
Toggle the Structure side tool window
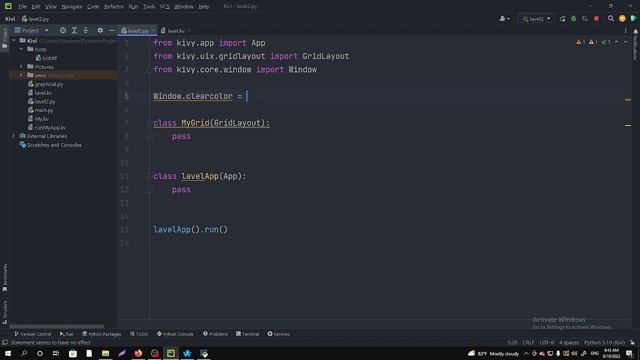[x=5, y=312]
